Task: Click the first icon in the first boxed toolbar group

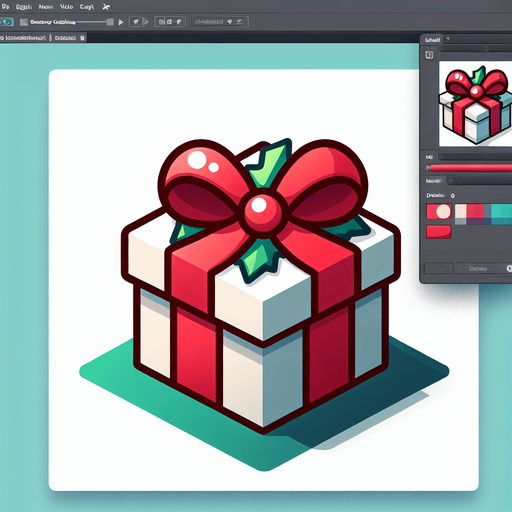Action: (x=136, y=22)
